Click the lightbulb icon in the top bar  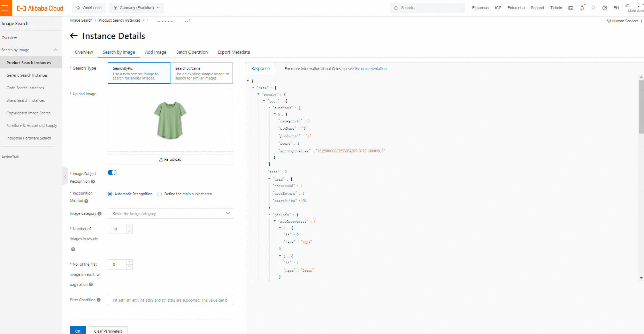pyautogui.click(x=593, y=8)
